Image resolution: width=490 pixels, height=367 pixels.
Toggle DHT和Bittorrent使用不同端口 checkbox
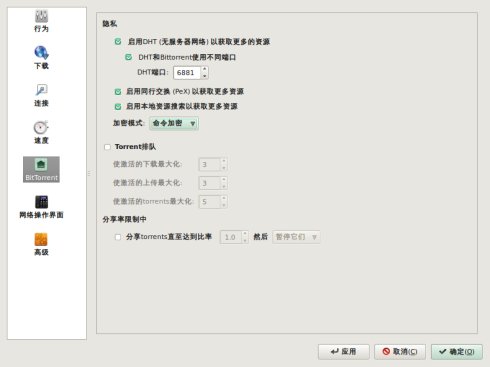coord(128,57)
